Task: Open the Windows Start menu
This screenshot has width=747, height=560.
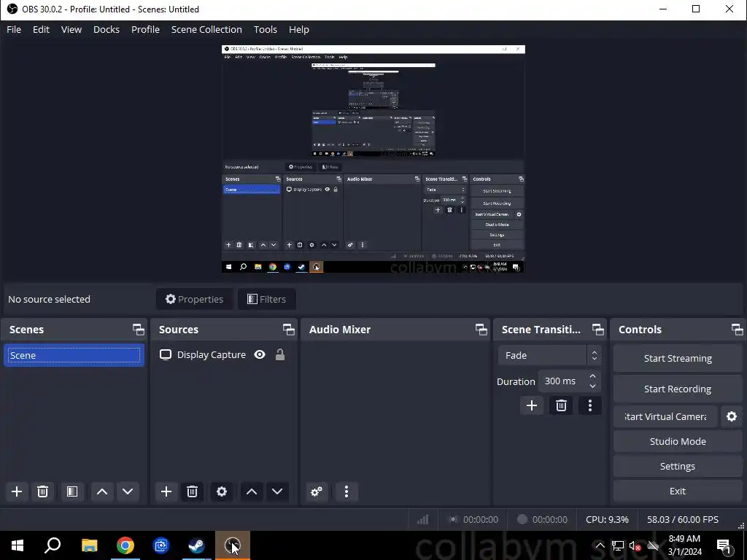Action: (18, 545)
